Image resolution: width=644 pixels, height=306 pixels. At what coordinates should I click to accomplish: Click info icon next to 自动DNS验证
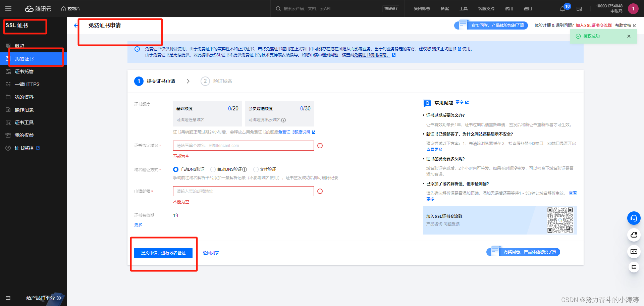click(245, 169)
